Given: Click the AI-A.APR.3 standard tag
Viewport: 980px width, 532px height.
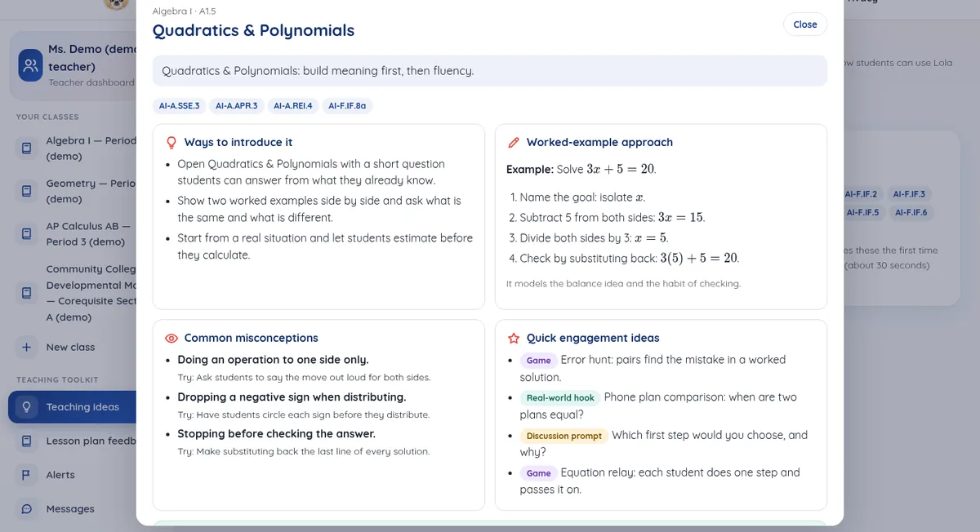Looking at the screenshot, I should (237, 105).
